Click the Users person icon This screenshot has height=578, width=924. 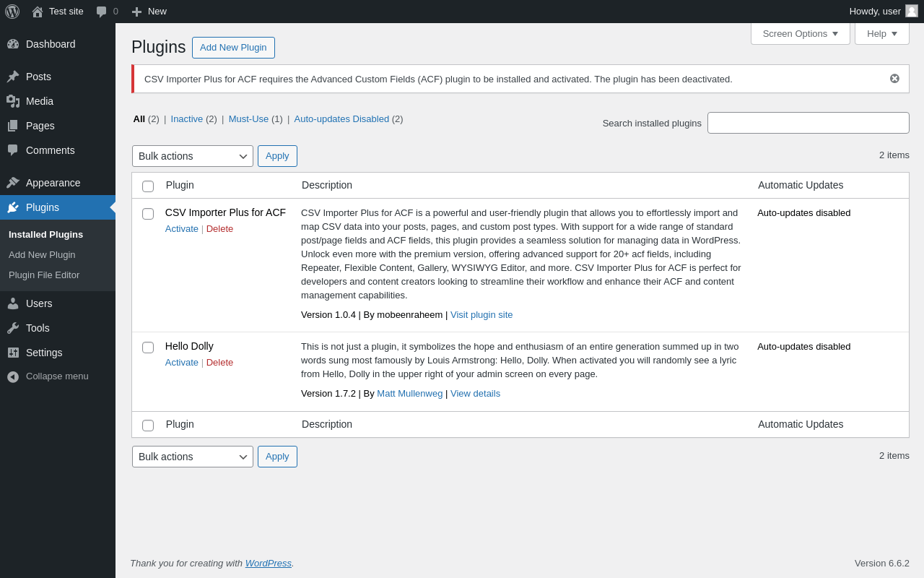[13, 303]
